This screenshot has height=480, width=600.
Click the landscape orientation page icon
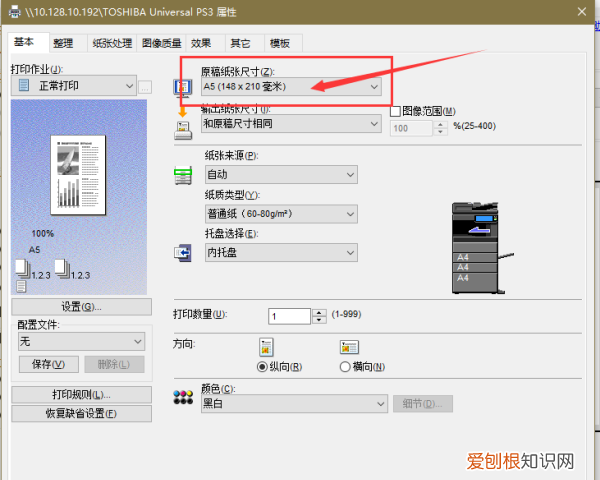349,347
